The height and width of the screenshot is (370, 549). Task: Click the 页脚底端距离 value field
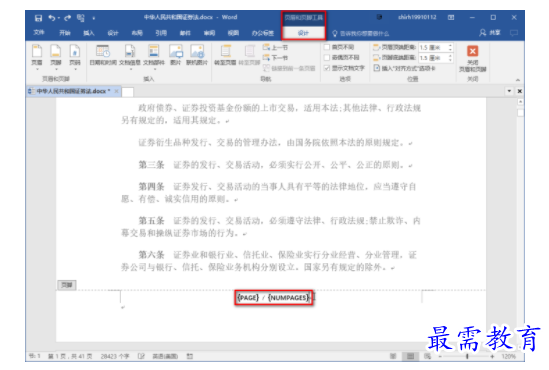(433, 58)
